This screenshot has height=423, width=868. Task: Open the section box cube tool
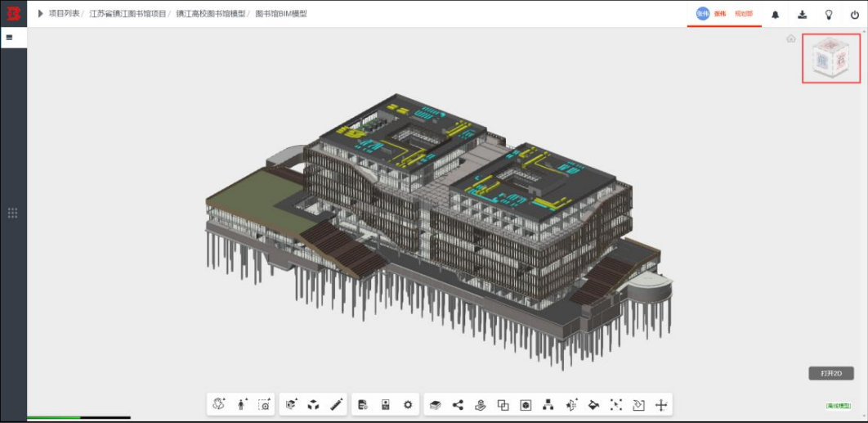click(291, 405)
